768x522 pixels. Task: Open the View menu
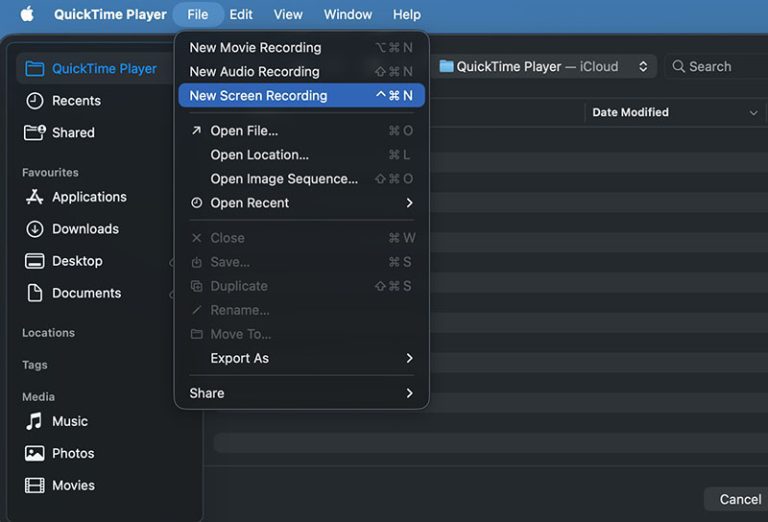tap(288, 15)
